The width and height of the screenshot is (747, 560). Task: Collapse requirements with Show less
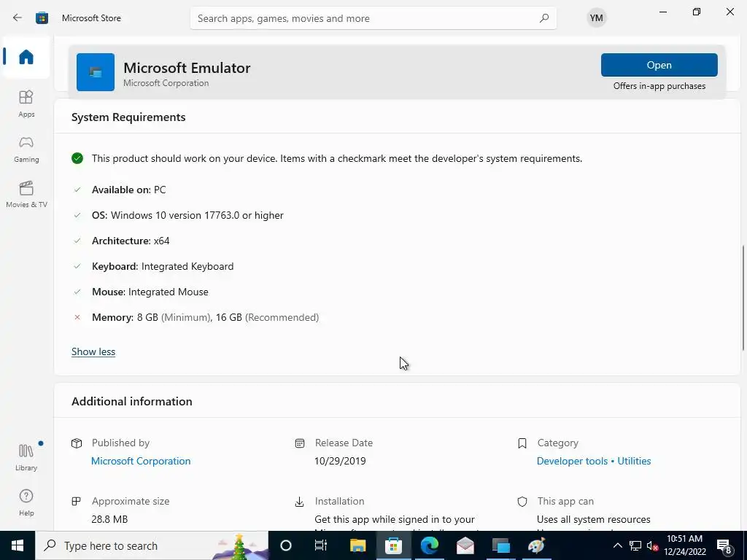coord(93,351)
